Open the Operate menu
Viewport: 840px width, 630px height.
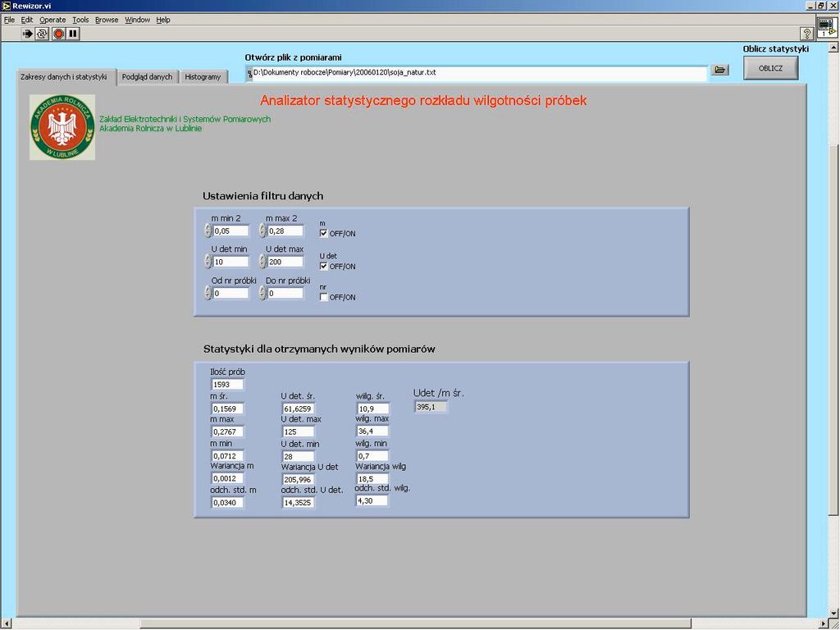(x=52, y=20)
